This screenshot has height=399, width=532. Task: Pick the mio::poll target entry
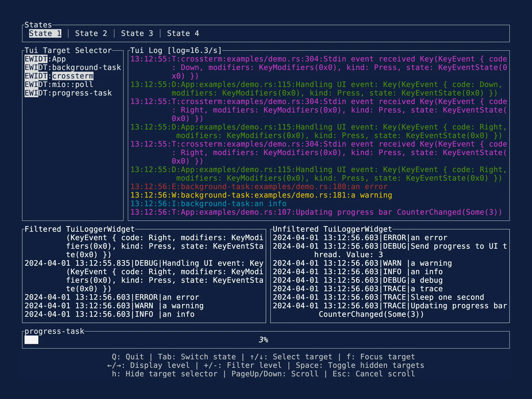[x=72, y=84]
